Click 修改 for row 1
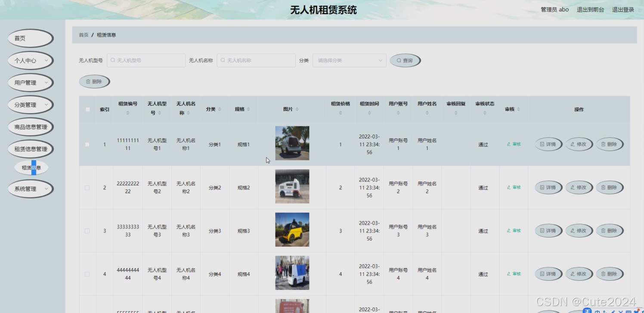Viewport: 644px width, 313px height. pos(579,144)
